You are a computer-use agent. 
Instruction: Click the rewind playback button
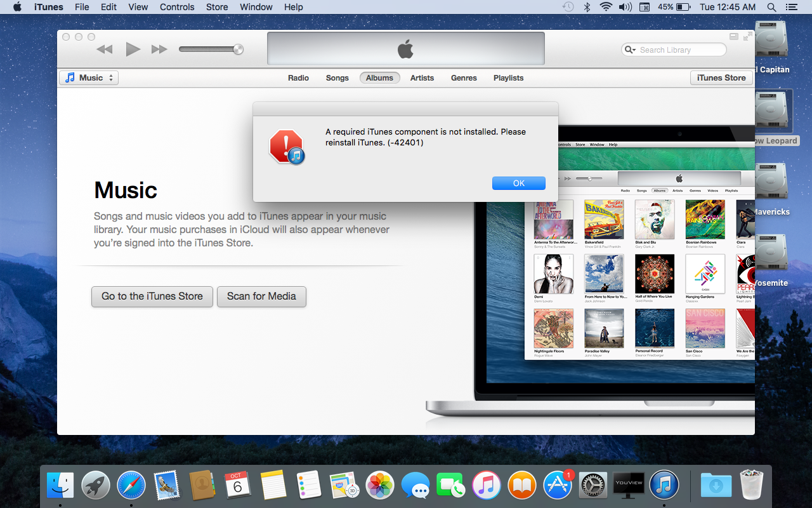[x=105, y=50]
